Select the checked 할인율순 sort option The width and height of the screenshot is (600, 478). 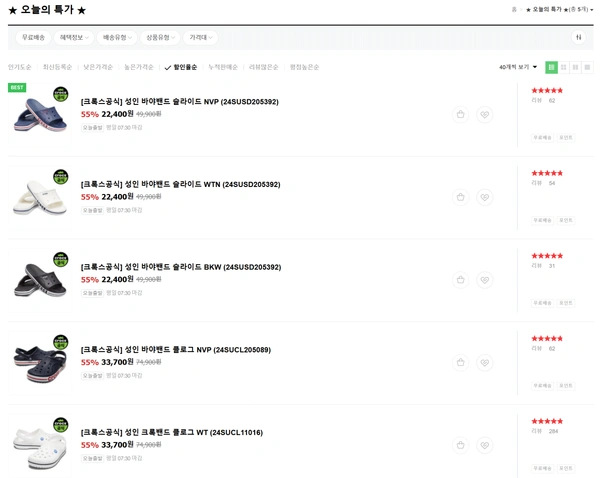click(185, 68)
